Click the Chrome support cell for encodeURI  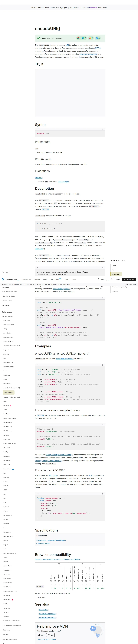[51, 586]
